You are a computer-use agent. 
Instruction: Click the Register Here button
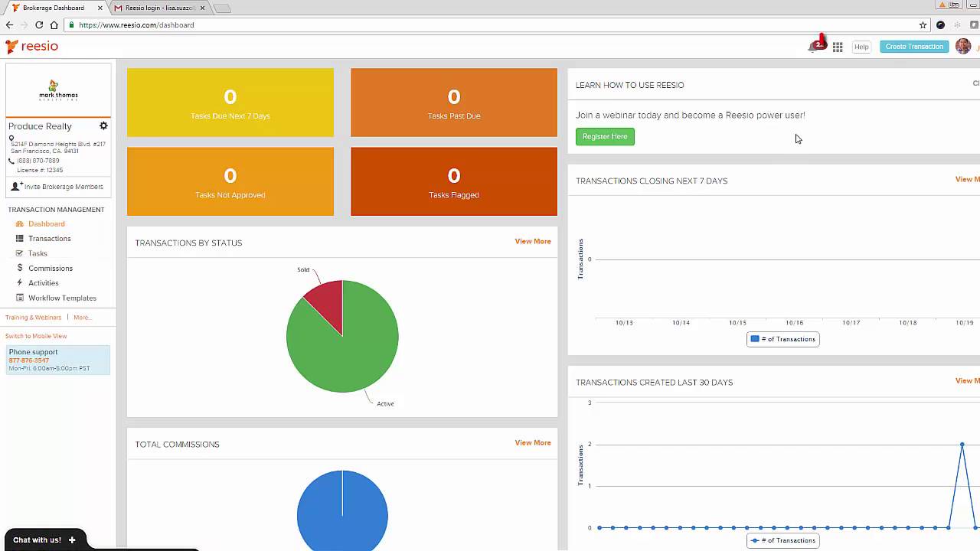[605, 136]
